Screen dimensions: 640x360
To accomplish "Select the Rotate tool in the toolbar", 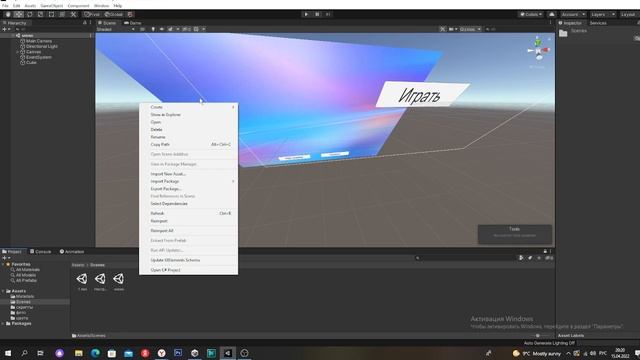I will 29,14.
